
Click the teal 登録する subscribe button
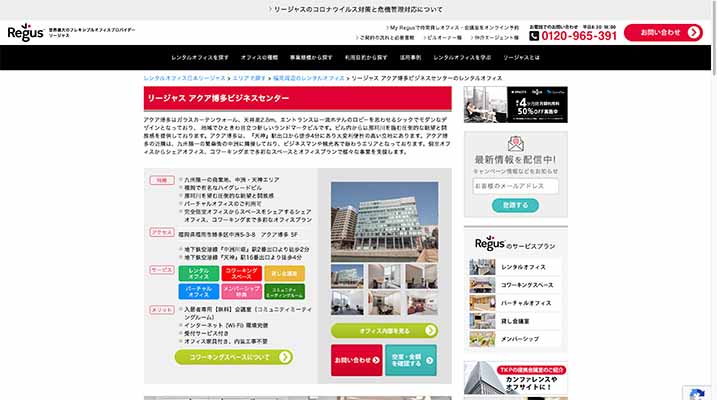click(x=515, y=205)
